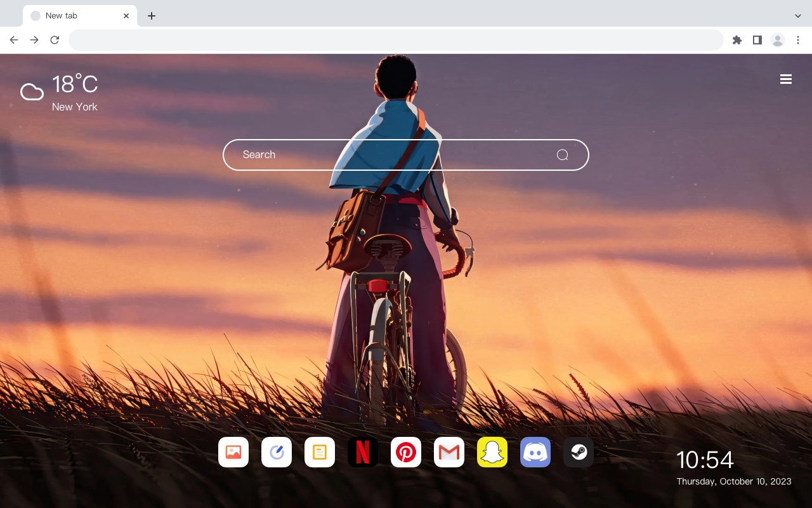
Task: Click the browser address bar
Action: [x=396, y=40]
